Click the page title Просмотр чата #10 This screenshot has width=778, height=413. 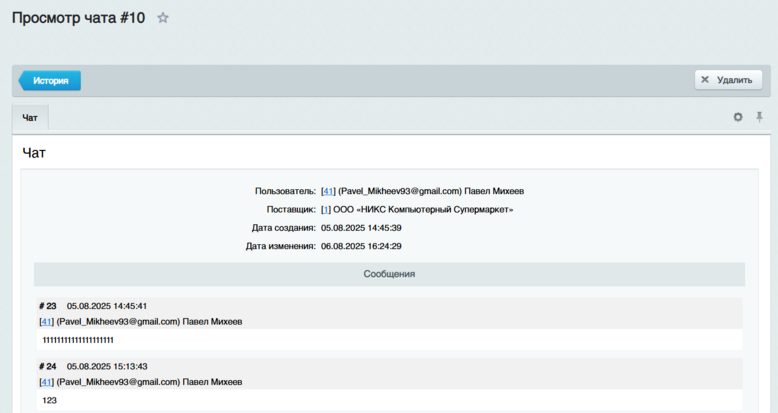click(x=78, y=18)
